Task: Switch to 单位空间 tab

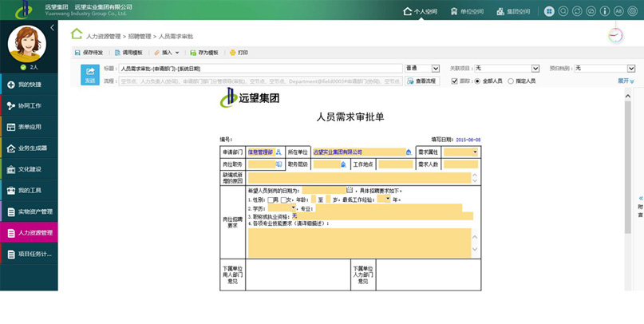Action: point(467,11)
